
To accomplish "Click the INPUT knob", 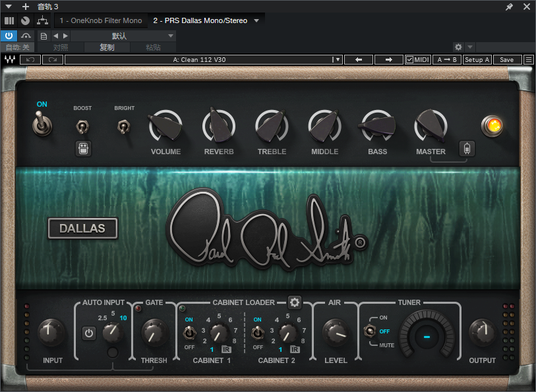I will [51, 332].
